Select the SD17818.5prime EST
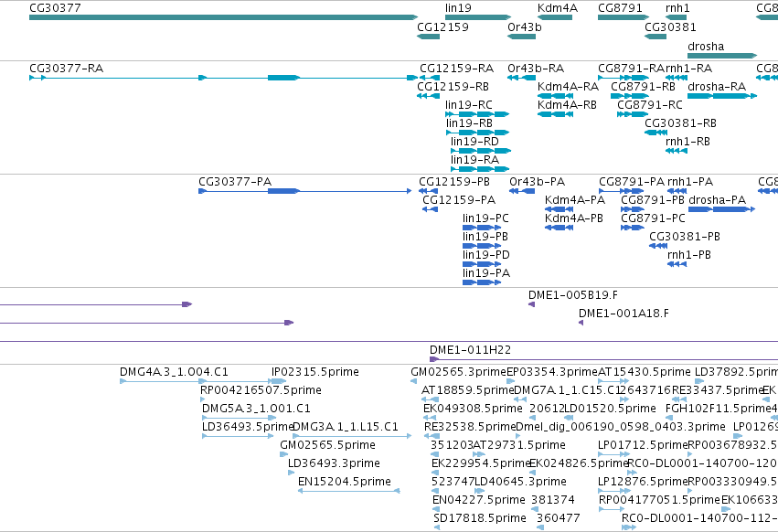778x532 pixels. (x=437, y=527)
